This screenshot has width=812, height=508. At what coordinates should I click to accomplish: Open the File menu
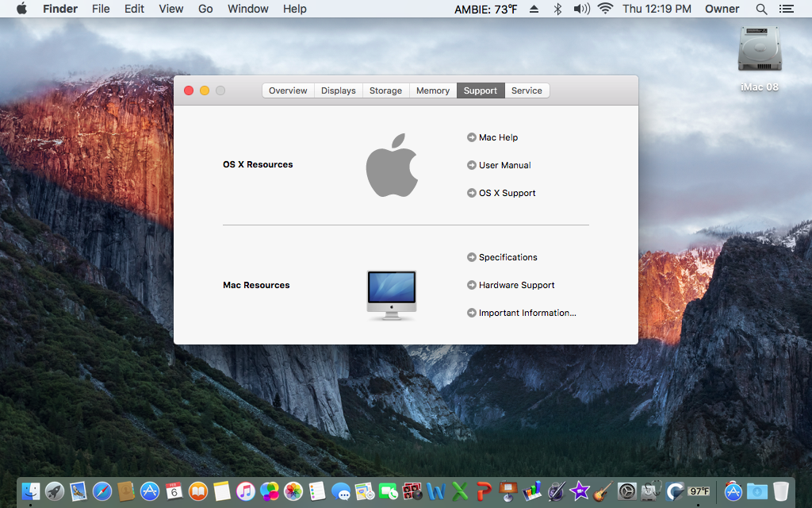[x=101, y=9]
